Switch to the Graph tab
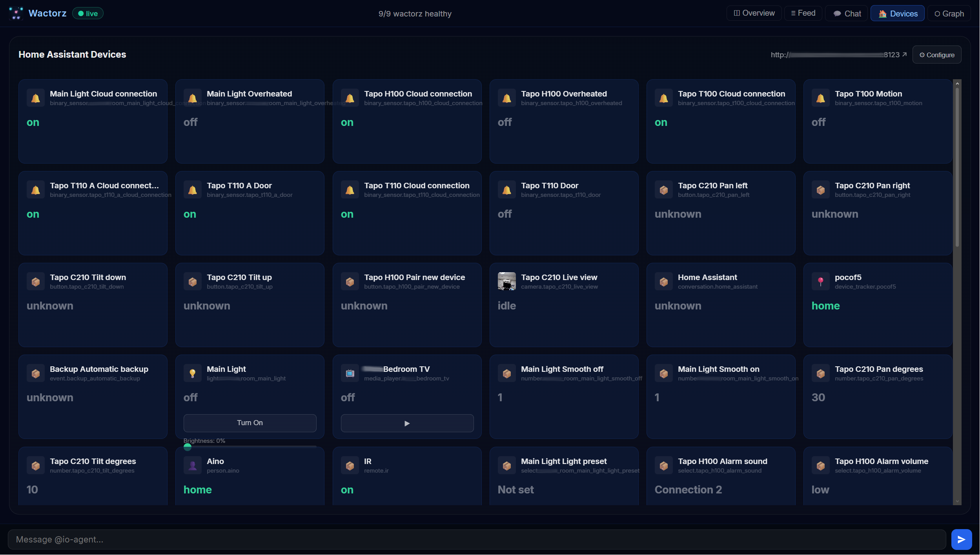The height and width of the screenshot is (555, 980). 949,13
